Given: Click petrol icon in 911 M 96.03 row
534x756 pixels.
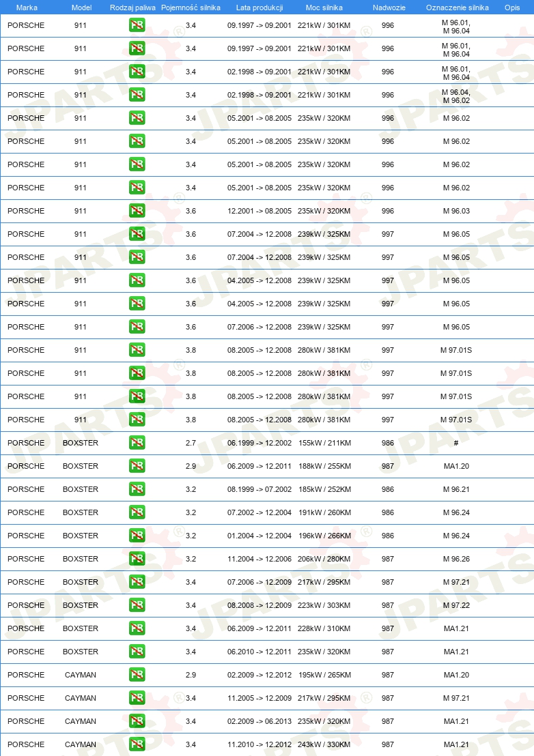Looking at the screenshot, I should coord(137,211).
